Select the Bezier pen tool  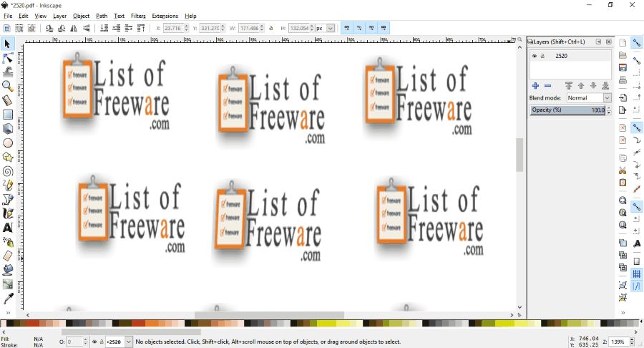7,200
